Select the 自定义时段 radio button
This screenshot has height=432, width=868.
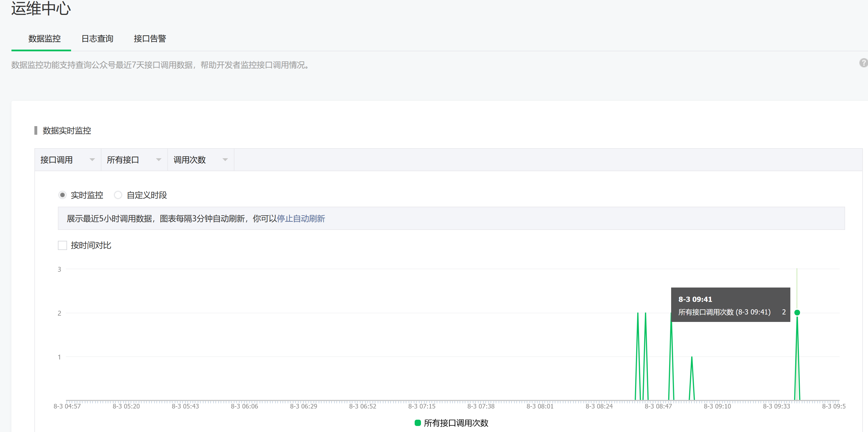118,195
